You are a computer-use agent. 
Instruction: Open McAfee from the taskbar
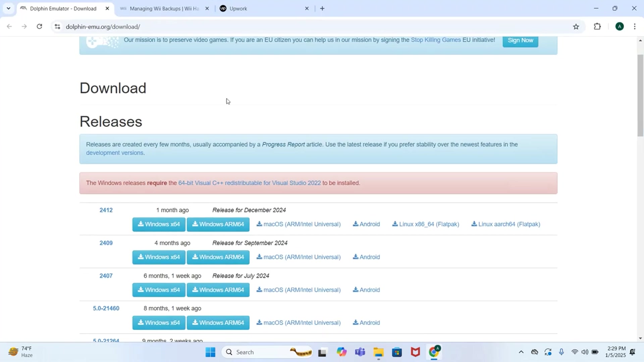click(x=415, y=352)
